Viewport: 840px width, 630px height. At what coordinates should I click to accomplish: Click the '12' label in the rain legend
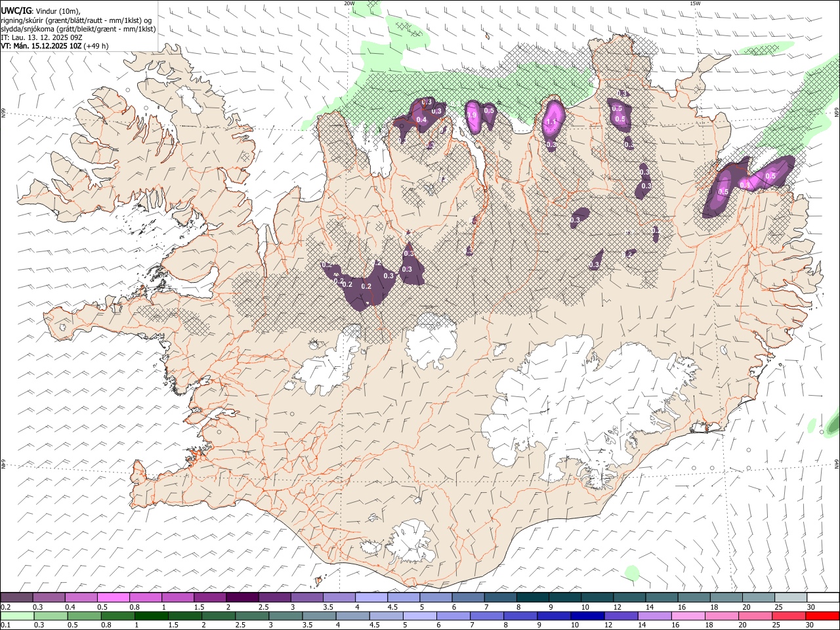(608, 625)
